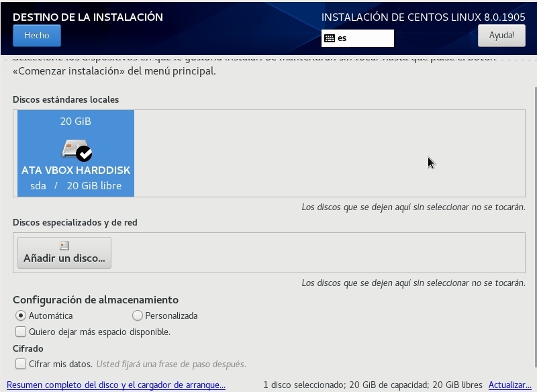Click the '20 GiB' size text on disk tile

pos(76,121)
